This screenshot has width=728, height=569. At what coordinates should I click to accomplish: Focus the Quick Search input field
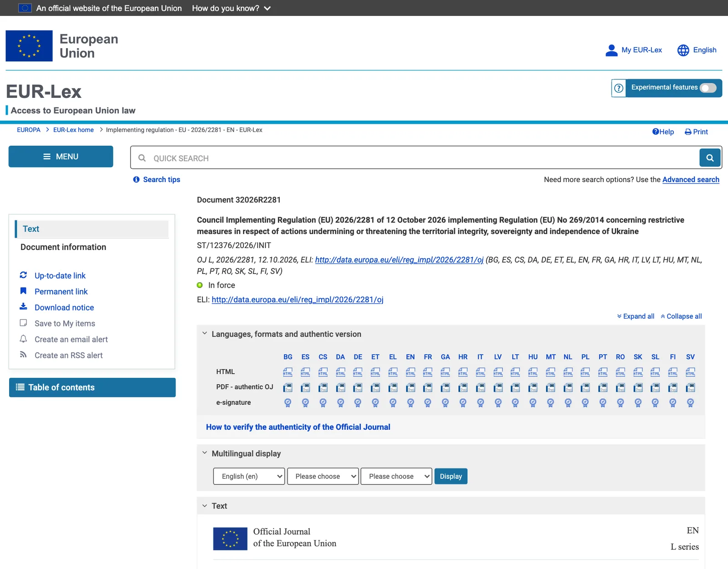pos(415,158)
